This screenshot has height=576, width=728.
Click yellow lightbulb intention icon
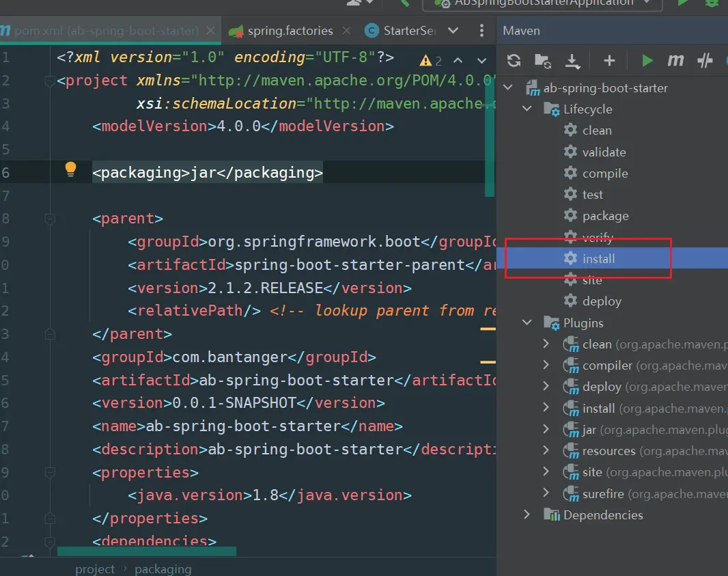coord(70,170)
